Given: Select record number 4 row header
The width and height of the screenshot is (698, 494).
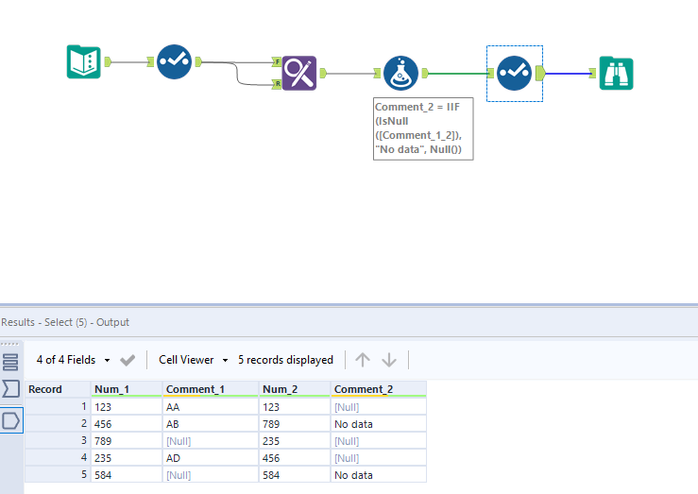Looking at the screenshot, I should tap(58, 458).
